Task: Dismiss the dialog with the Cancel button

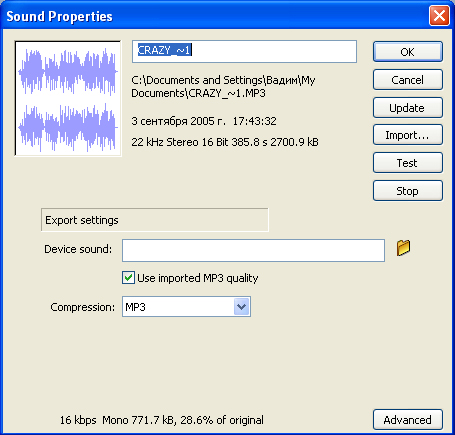Action: [x=408, y=80]
